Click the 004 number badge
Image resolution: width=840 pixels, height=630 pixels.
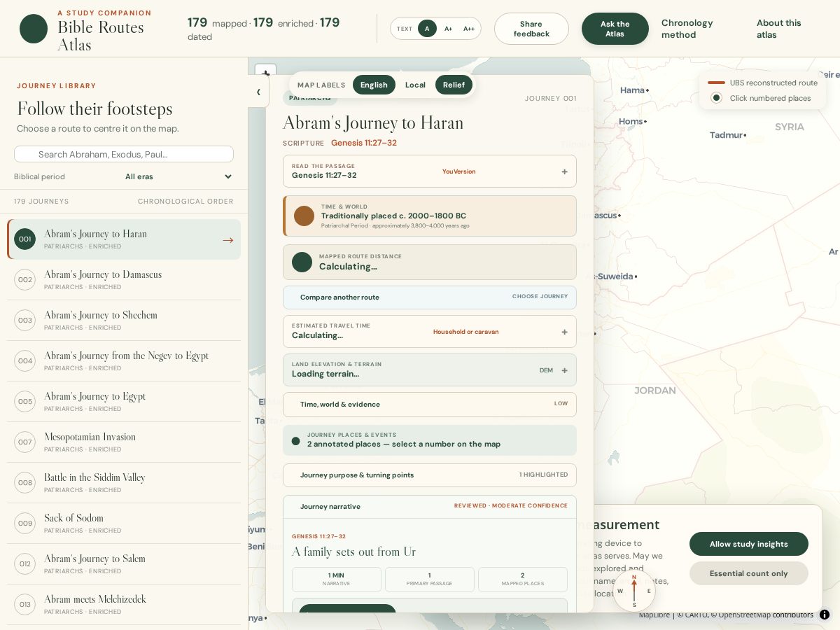pyautogui.click(x=25, y=361)
